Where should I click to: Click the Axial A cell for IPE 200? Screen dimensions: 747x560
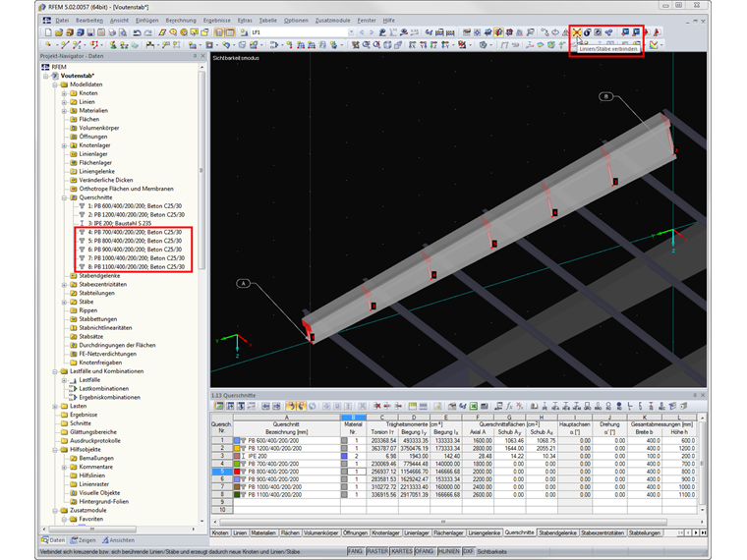coord(478,456)
